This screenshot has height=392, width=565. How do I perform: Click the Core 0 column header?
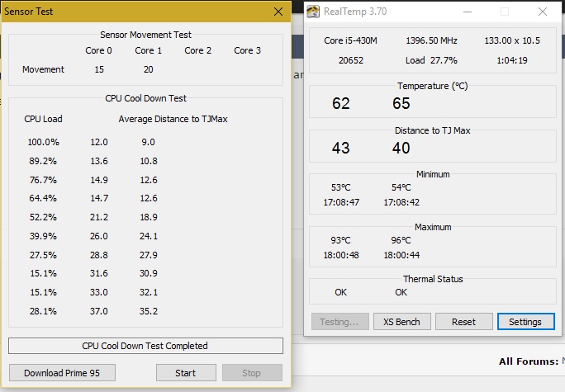coord(99,50)
